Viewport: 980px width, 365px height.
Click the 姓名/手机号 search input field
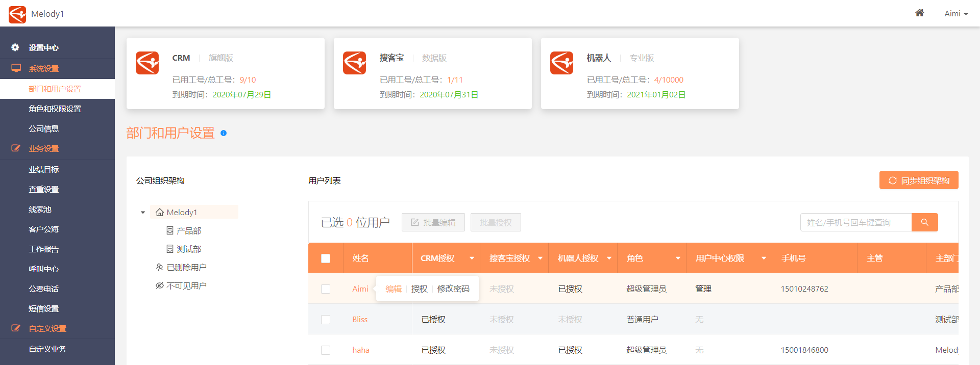point(855,222)
